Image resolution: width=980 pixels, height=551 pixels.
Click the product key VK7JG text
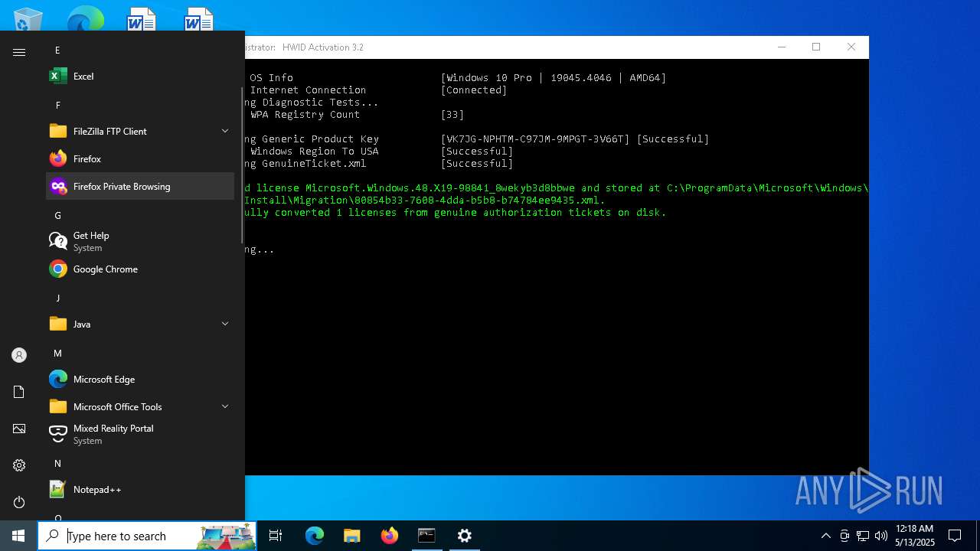coord(535,139)
